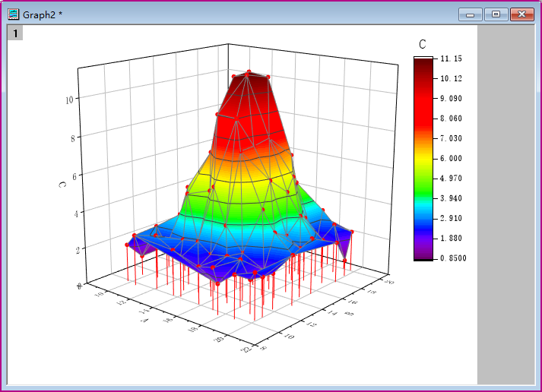Select tick label 8 on Z axis
The width and height of the screenshot is (542, 392).
(71, 138)
